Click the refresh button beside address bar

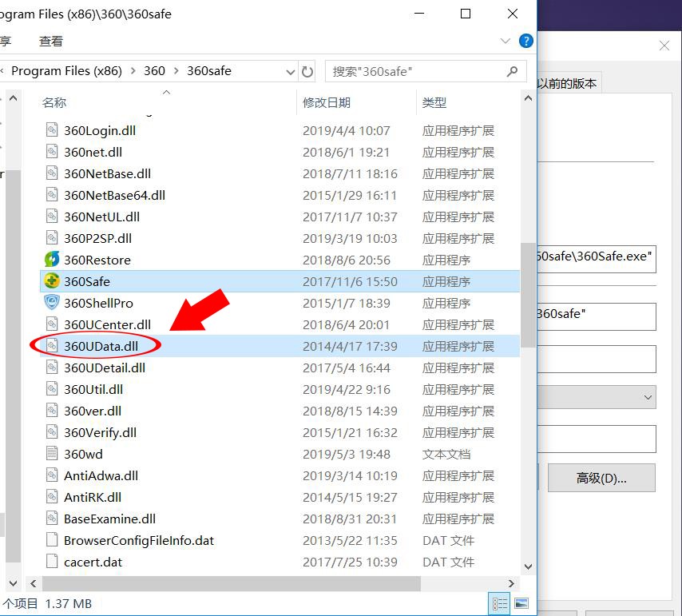pyautogui.click(x=307, y=71)
